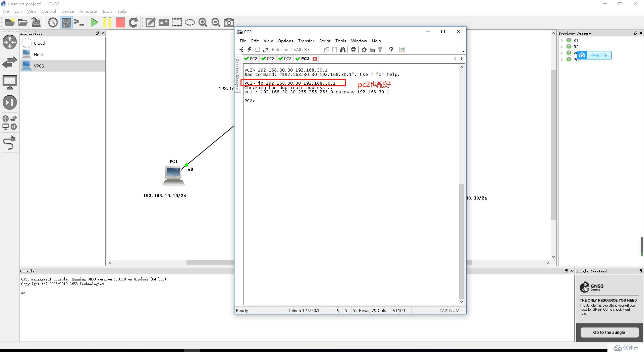This screenshot has height=352, width=644.
Task: Click the Keymap editor keyboard icon
Action: click(x=372, y=50)
